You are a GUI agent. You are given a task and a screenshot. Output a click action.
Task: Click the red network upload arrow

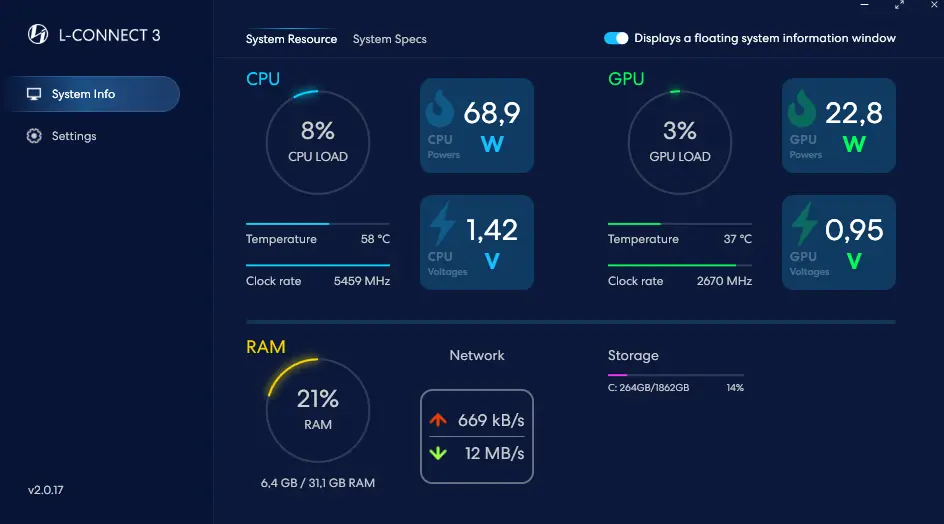(x=438, y=420)
